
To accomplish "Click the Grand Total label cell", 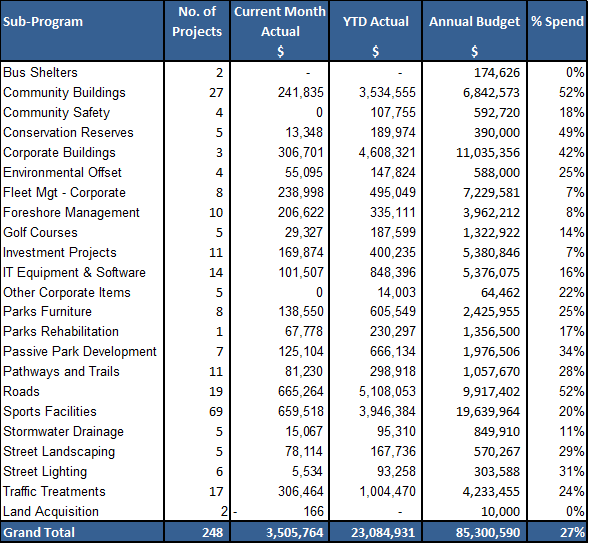I will pos(82,532).
